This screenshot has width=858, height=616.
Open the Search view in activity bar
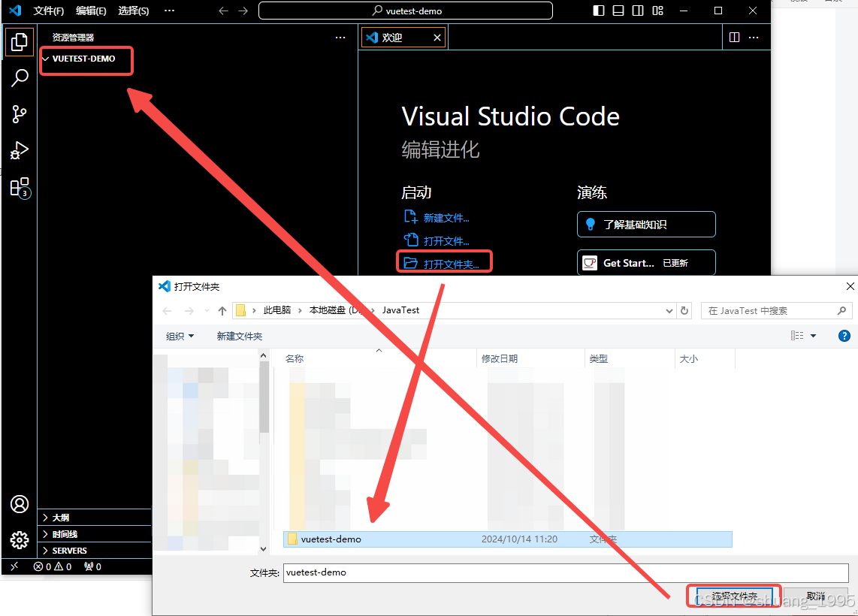(19, 78)
